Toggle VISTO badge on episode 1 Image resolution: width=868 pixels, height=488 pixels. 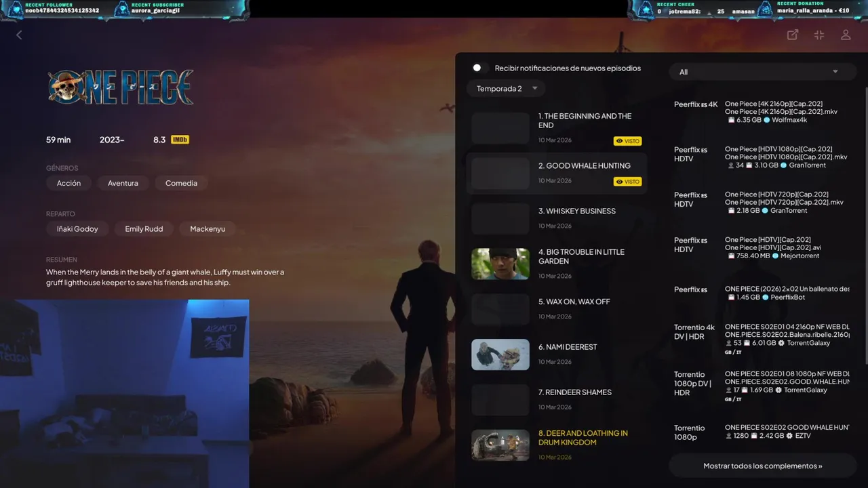click(627, 141)
